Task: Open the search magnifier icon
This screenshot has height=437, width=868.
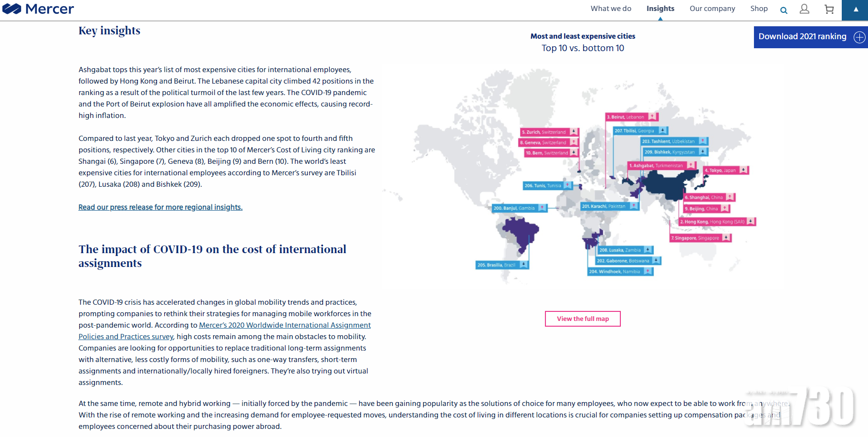Action: pos(784,10)
